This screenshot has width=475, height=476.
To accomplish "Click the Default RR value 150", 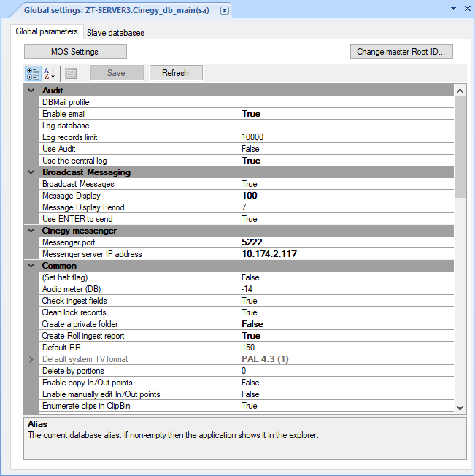I will (248, 348).
